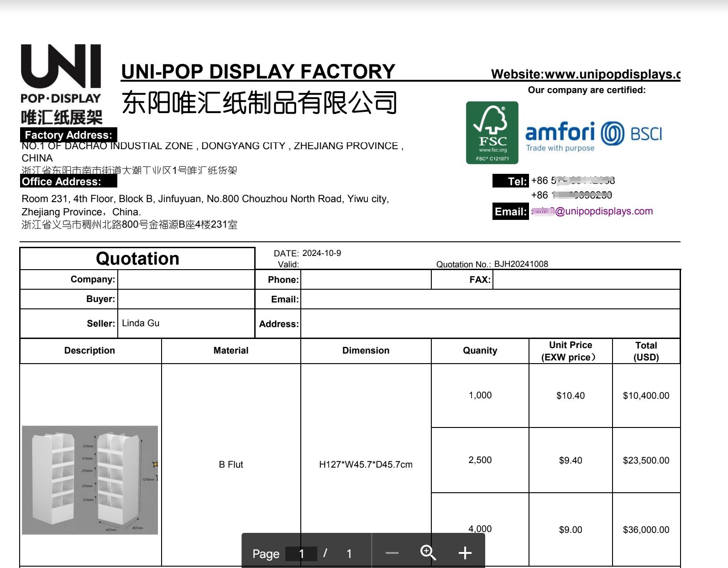Select quantity '2,500'
The height and width of the screenshot is (568, 728).
480,460
